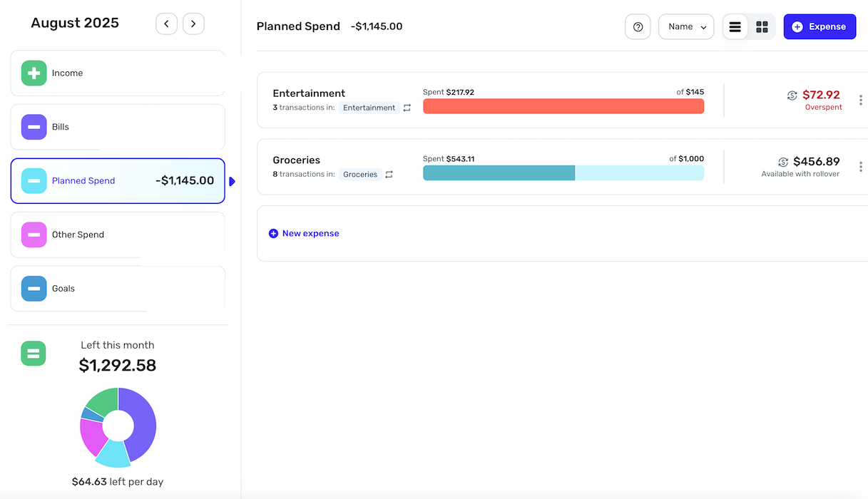This screenshot has height=499, width=868.
Task: Click the August 2025 month heading
Action: 75,23
